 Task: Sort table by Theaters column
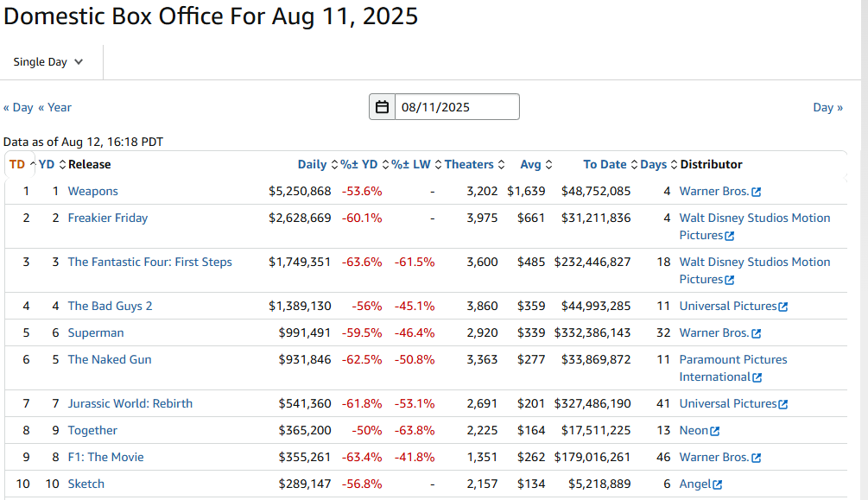(474, 164)
